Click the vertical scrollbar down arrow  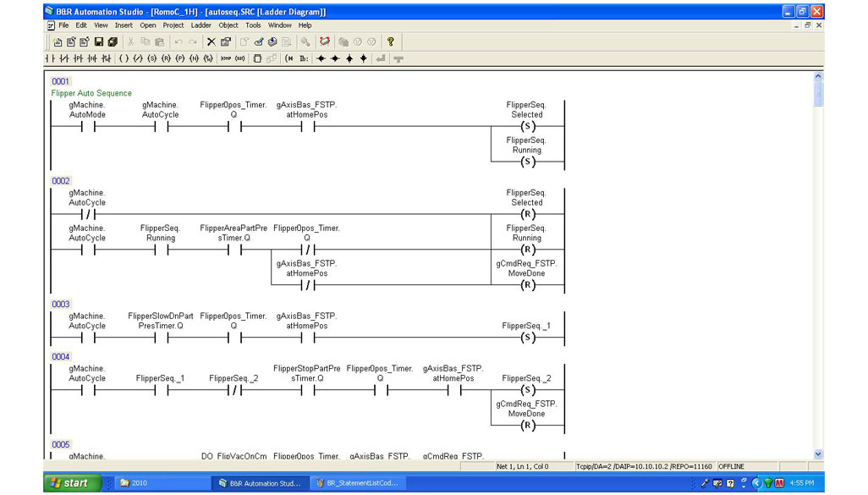(x=817, y=454)
